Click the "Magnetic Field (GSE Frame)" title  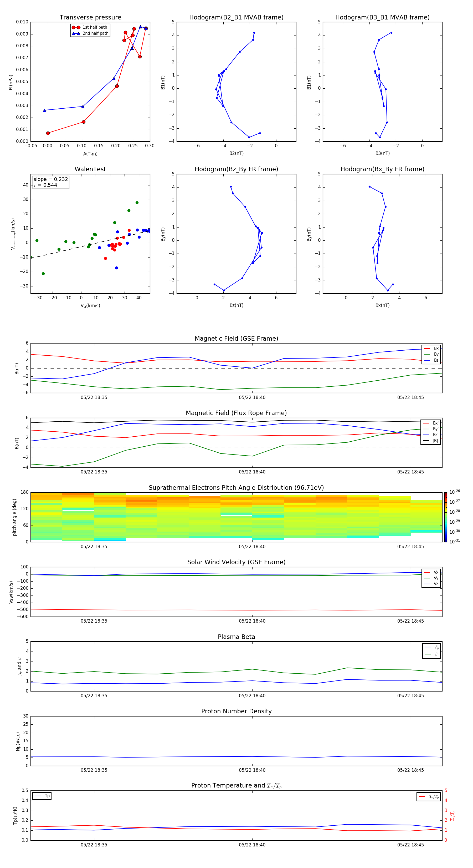pyautogui.click(x=236, y=339)
